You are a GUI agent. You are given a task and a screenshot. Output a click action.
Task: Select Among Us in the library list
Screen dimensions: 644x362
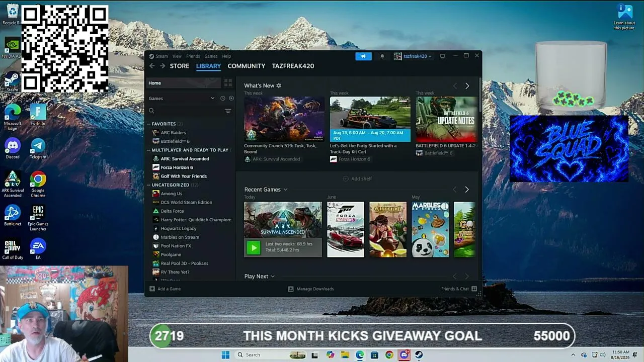(x=171, y=194)
